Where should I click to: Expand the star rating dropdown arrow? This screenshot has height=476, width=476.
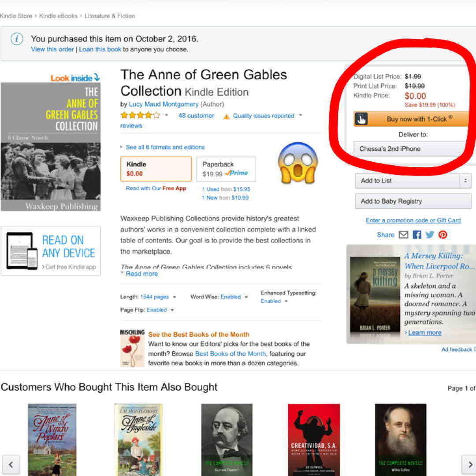(167, 115)
